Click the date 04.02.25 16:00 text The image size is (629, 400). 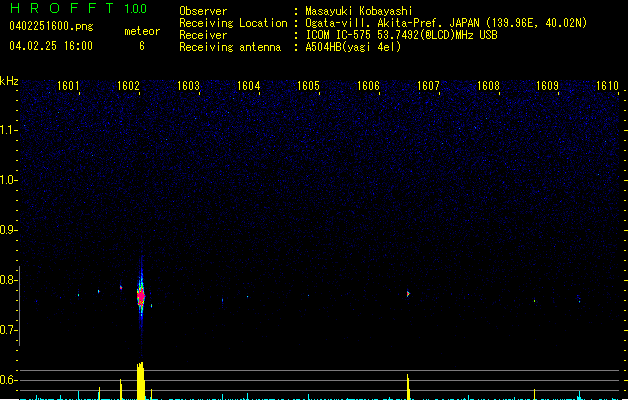click(50, 46)
